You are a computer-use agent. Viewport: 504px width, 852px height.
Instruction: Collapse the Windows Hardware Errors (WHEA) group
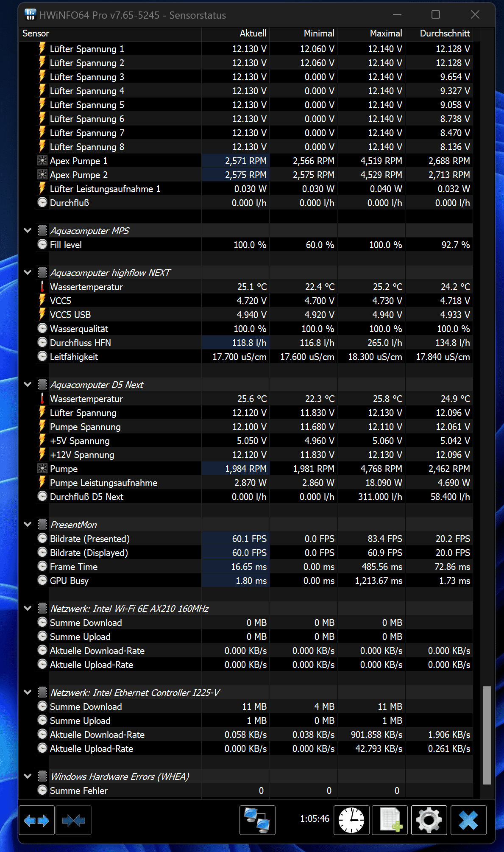pyautogui.click(x=28, y=777)
